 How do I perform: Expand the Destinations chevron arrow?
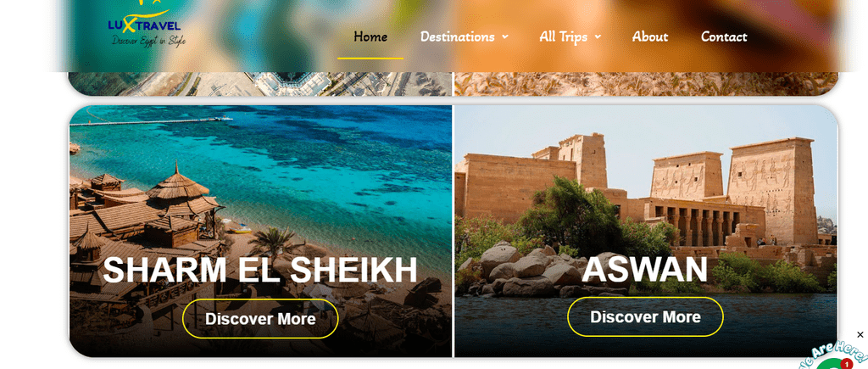[x=505, y=37]
